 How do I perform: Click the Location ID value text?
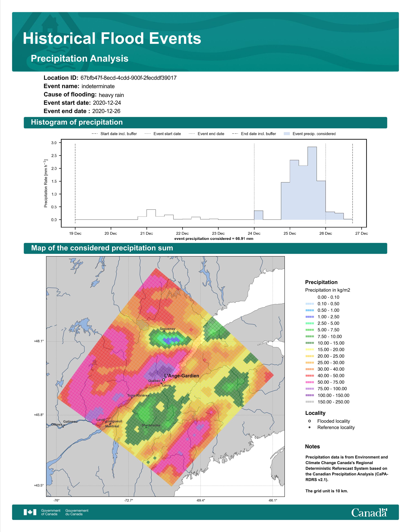pyautogui.click(x=129, y=78)
